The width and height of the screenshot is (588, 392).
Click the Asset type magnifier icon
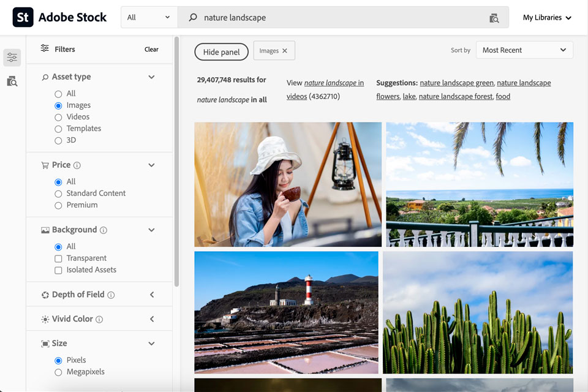(45, 77)
